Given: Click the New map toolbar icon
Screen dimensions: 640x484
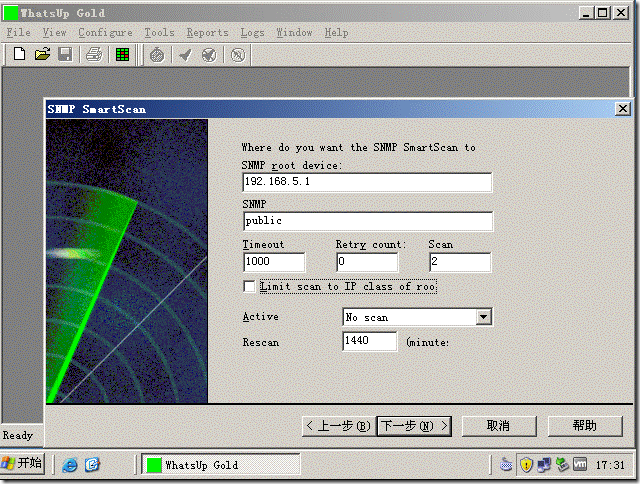Looking at the screenshot, I should [19, 54].
